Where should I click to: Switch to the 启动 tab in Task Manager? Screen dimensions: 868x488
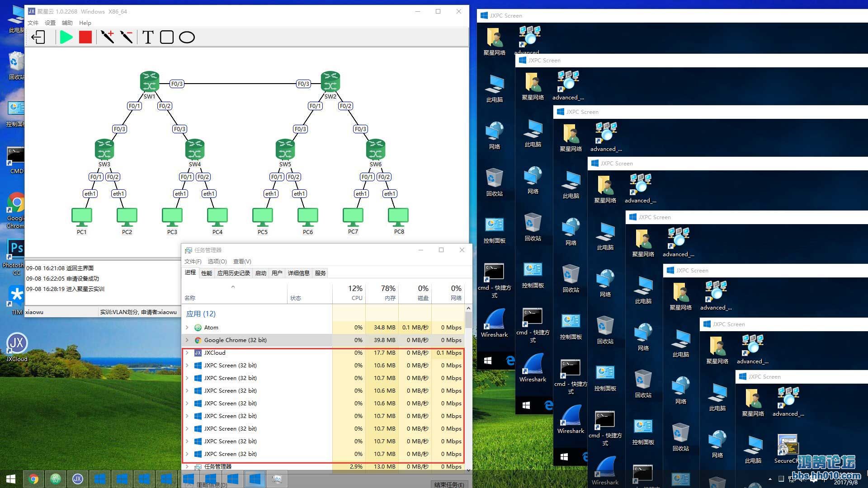pyautogui.click(x=261, y=273)
